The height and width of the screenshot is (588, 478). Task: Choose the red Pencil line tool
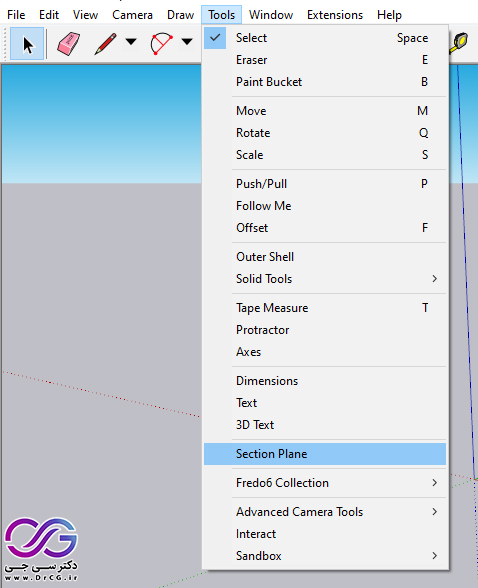tap(105, 44)
